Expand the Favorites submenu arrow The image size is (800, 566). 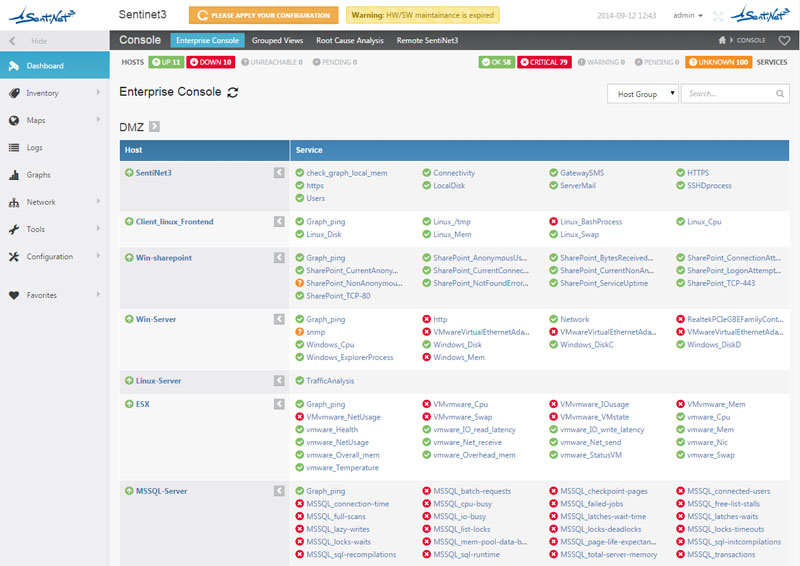[x=98, y=294]
